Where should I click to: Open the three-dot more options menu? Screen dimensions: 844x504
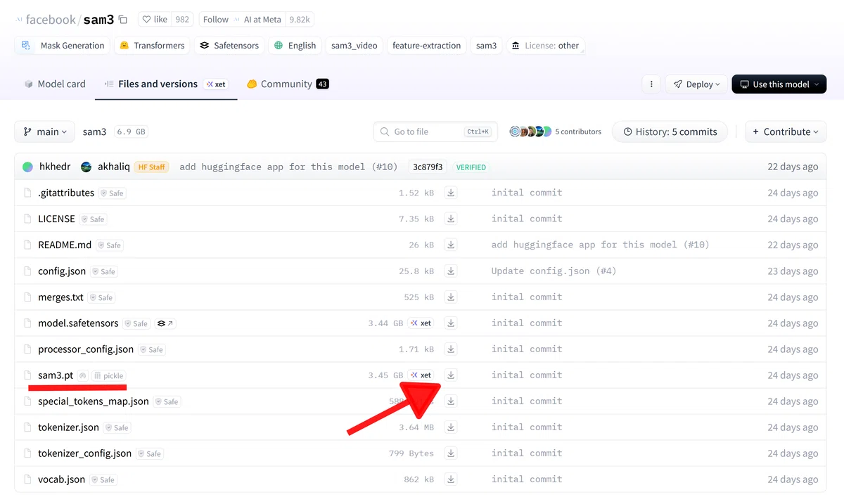pos(651,84)
